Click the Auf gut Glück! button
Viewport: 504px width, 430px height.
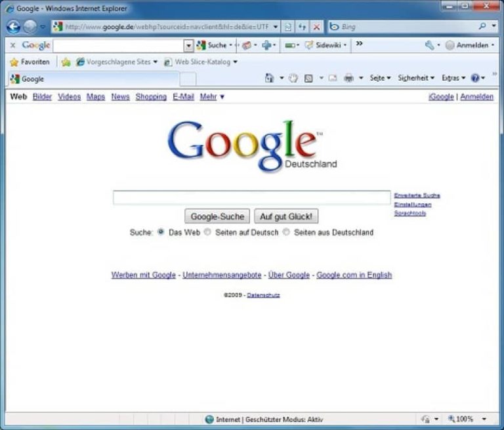pos(286,216)
